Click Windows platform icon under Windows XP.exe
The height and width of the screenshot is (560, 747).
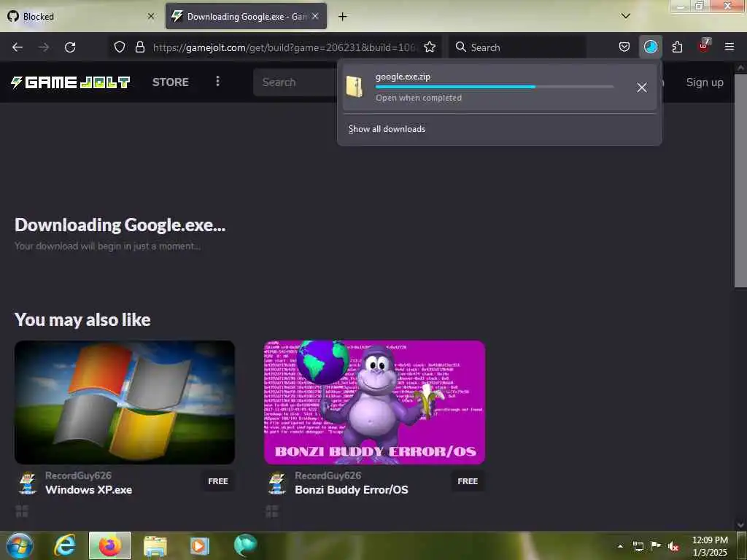coord(22,511)
